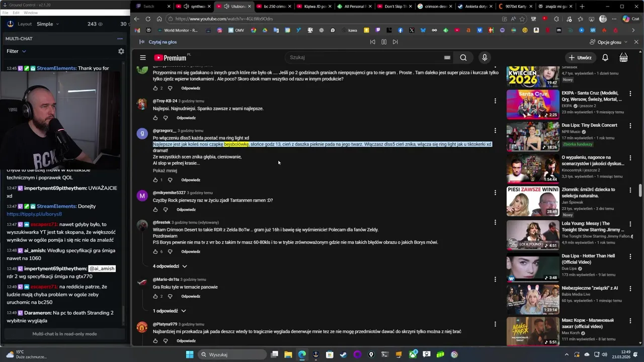Open three-dot menu on @grzegorz__ comment
This screenshot has width=644, height=362.
tap(495, 131)
